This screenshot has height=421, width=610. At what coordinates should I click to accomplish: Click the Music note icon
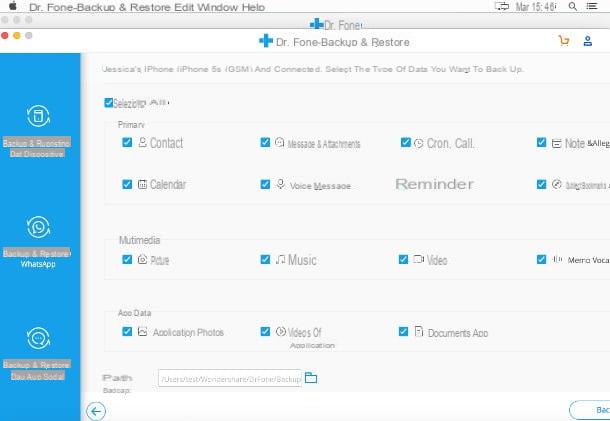(280, 259)
